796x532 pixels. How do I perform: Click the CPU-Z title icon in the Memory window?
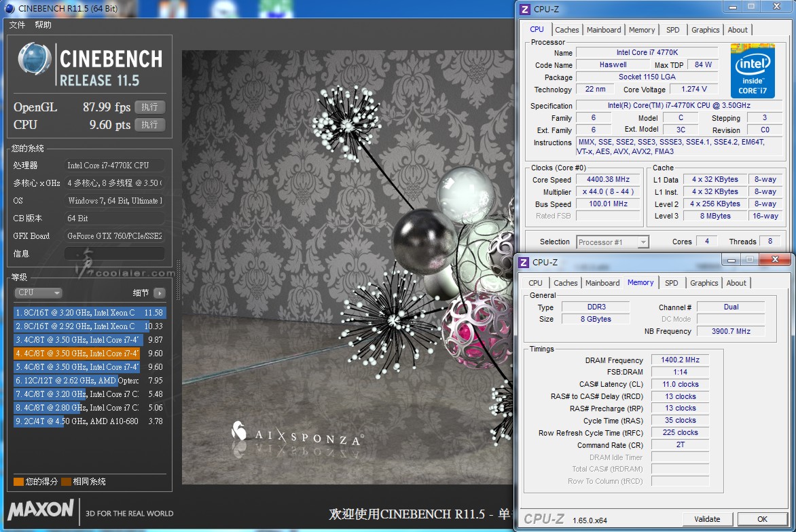524,262
